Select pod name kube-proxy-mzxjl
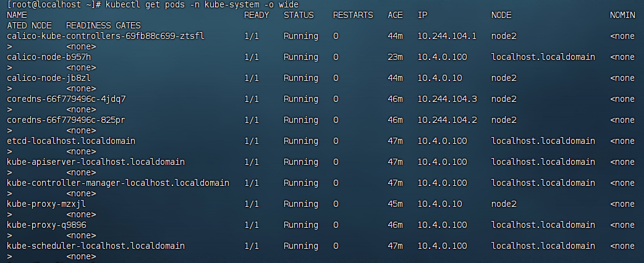The image size is (644, 263). click(46, 204)
